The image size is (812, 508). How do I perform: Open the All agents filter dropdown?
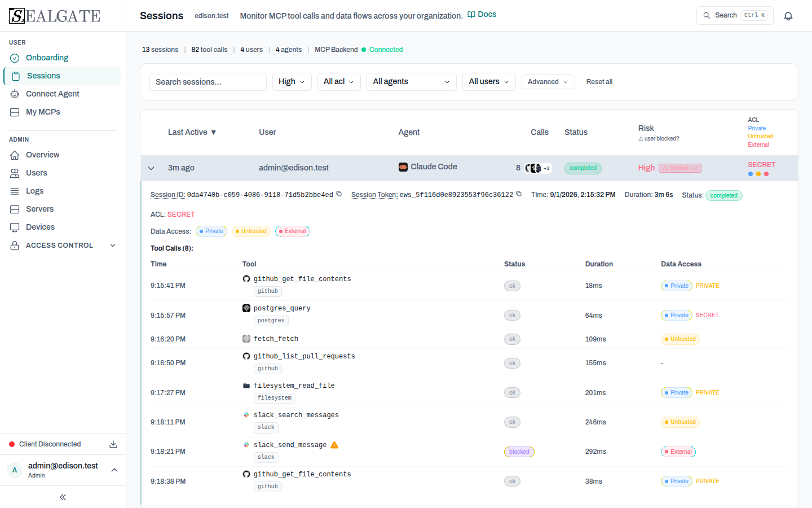click(412, 82)
